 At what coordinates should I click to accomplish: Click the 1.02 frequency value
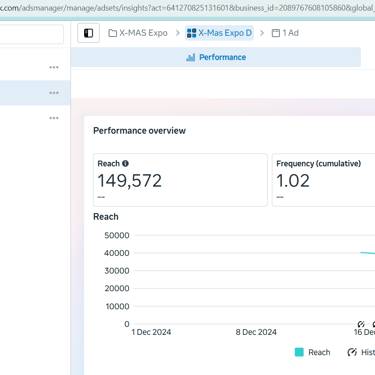pos(293,181)
